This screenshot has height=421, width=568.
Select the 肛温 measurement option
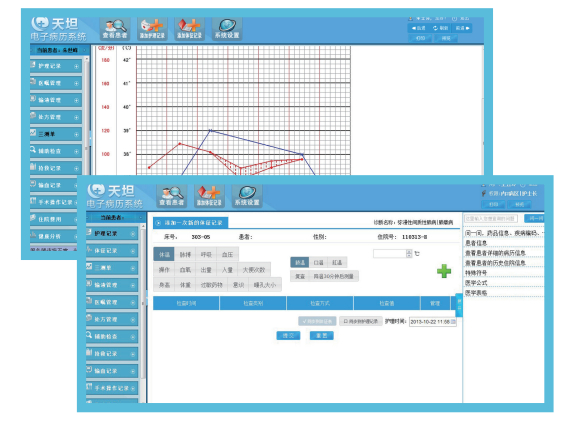tap(337, 262)
